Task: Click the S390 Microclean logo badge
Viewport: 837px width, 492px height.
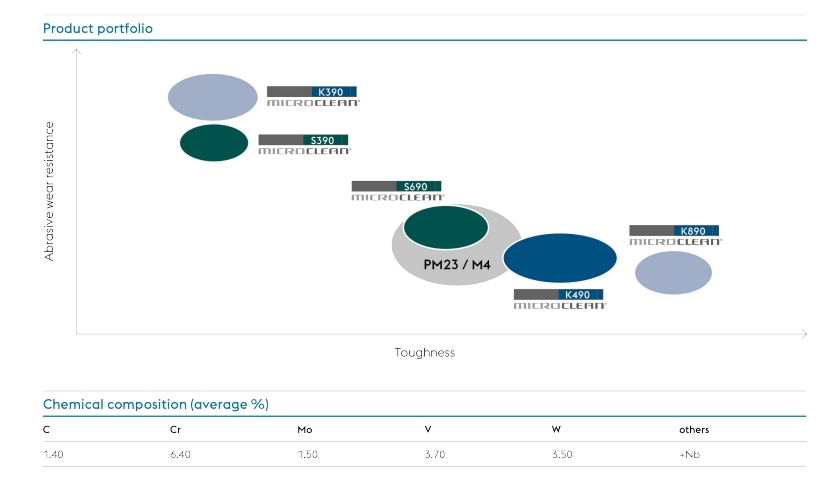Action: [x=304, y=145]
